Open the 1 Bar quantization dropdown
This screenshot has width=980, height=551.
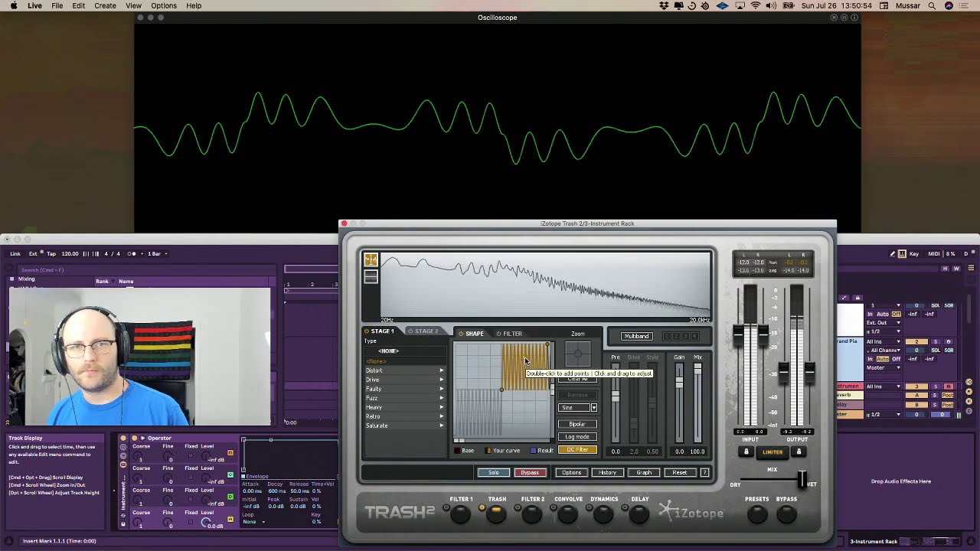coord(157,253)
